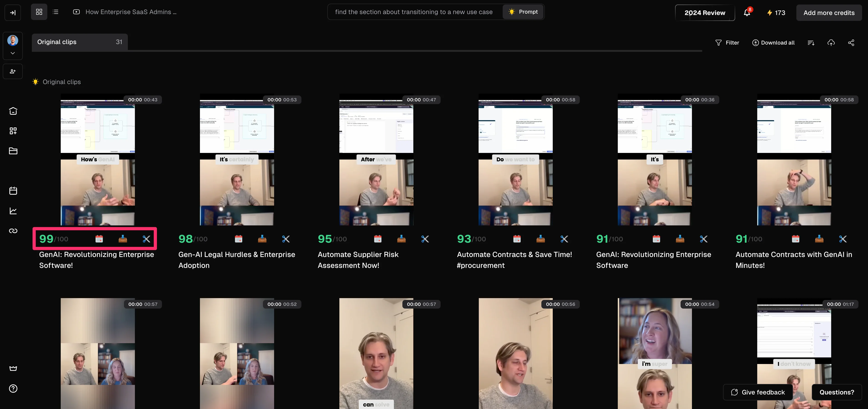Image resolution: width=868 pixels, height=409 pixels.
Task: Open the analytics chart icon in the sidebar
Action: click(x=13, y=211)
